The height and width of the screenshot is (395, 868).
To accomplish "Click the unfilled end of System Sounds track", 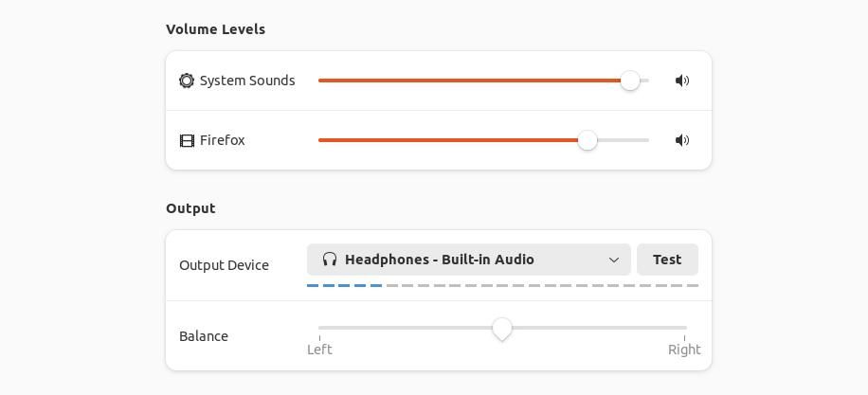I will [x=644, y=81].
